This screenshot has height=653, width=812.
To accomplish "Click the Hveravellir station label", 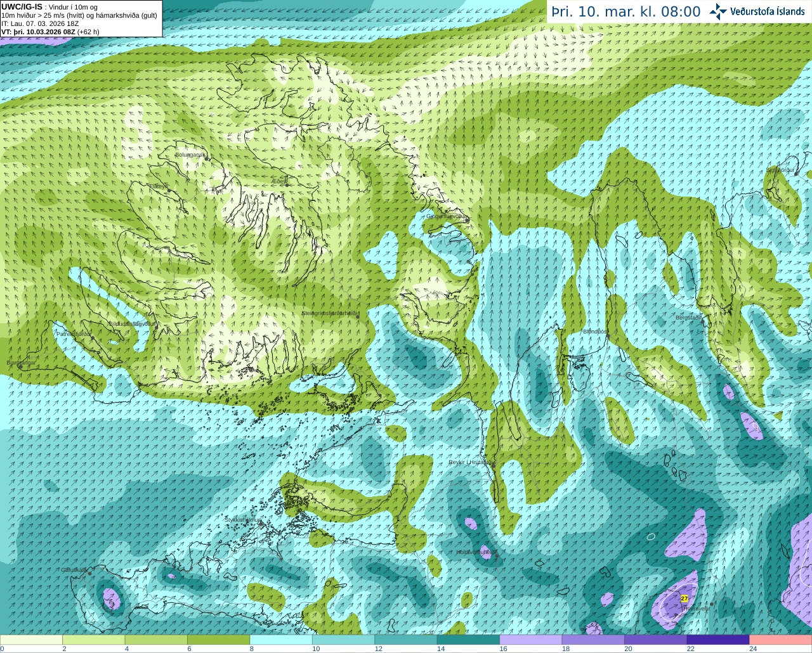I will (x=696, y=609).
